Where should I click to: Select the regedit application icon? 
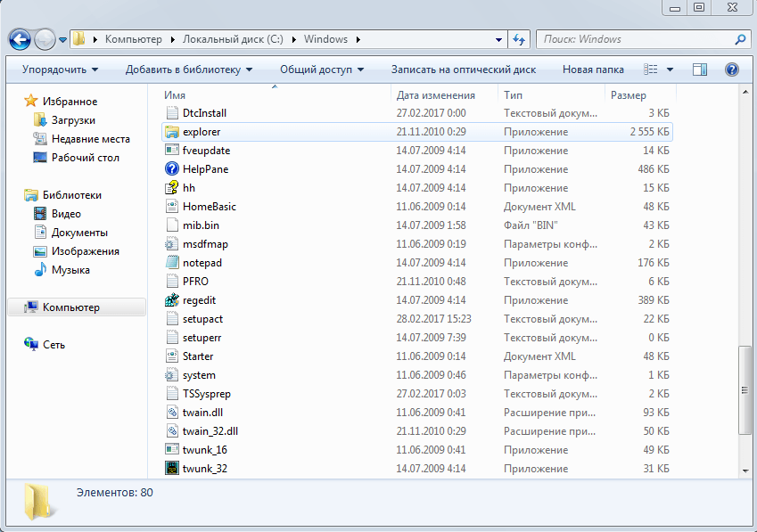click(172, 300)
